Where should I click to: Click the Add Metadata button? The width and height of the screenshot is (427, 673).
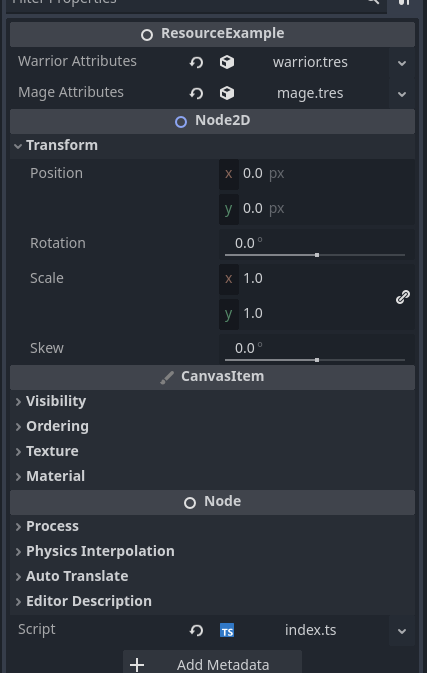click(x=212, y=663)
